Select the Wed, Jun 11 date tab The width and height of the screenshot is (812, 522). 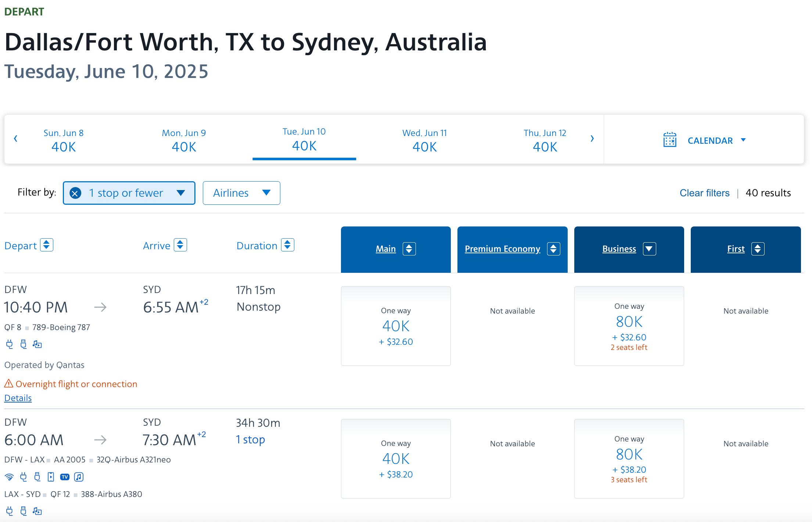point(424,140)
